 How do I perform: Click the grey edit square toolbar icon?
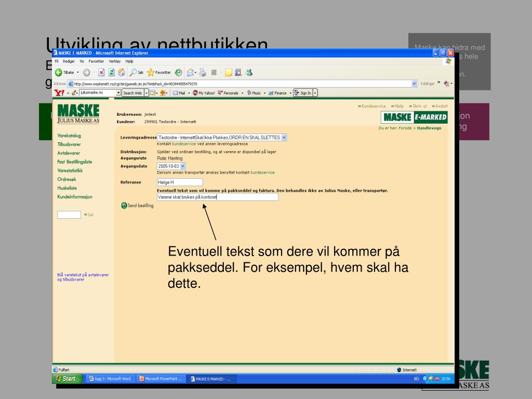214,72
